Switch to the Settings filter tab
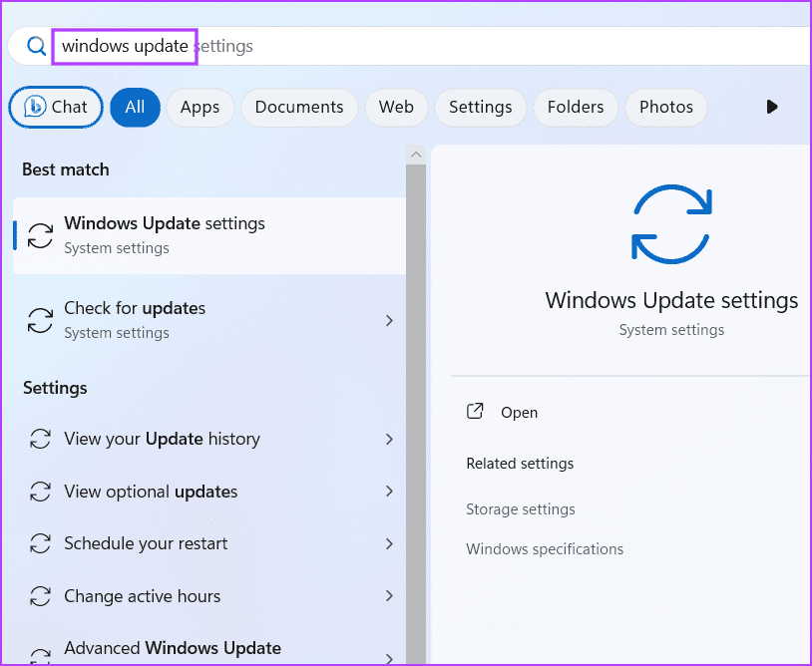The height and width of the screenshot is (666, 812). point(481,107)
